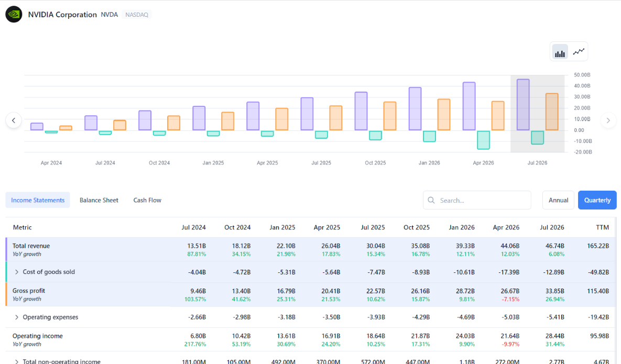
Task: Switch to bar chart view
Action: pyautogui.click(x=560, y=52)
